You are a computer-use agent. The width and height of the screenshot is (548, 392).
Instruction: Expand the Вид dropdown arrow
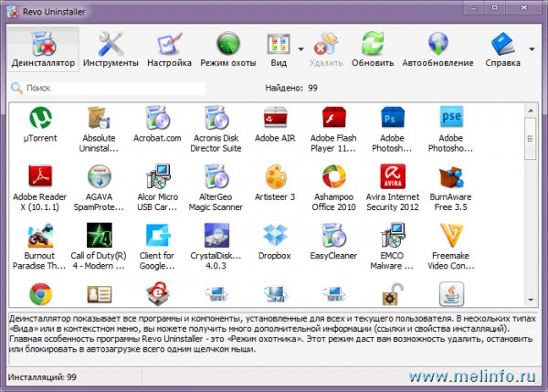[x=300, y=49]
